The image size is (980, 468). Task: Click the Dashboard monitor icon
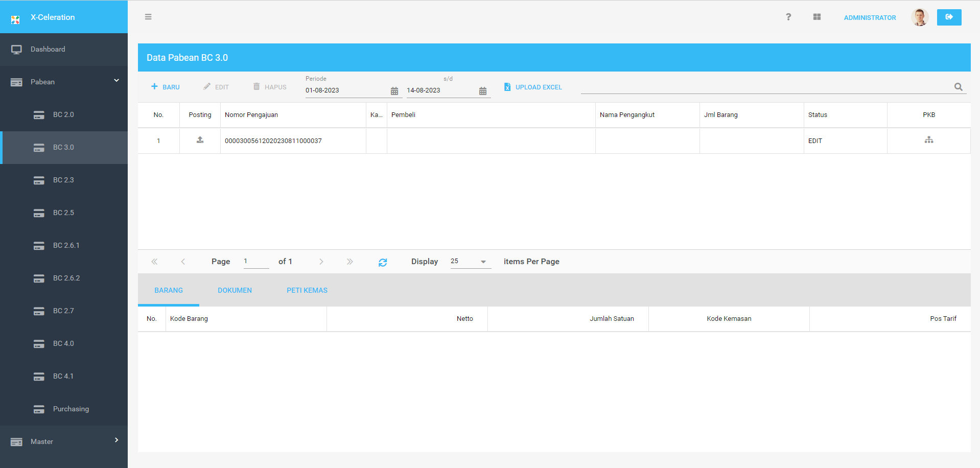[x=16, y=50]
